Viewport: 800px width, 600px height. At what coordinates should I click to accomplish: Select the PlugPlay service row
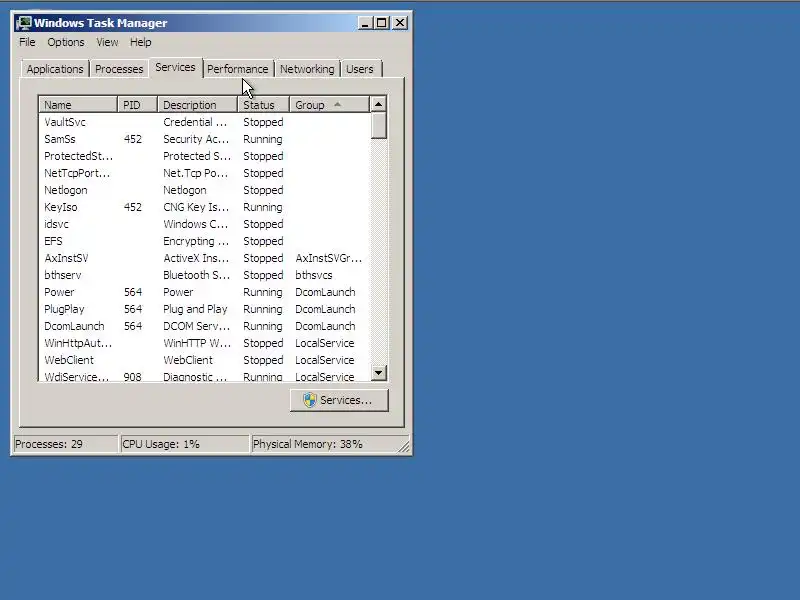pos(204,309)
